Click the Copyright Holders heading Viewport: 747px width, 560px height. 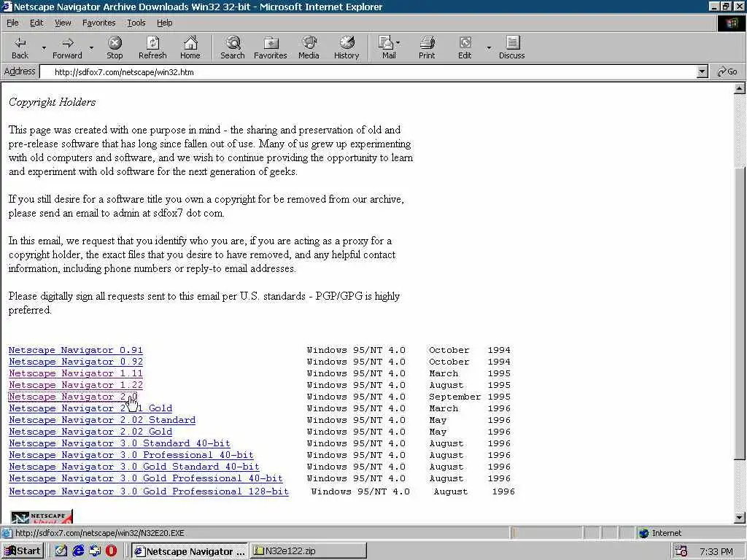pyautogui.click(x=52, y=102)
